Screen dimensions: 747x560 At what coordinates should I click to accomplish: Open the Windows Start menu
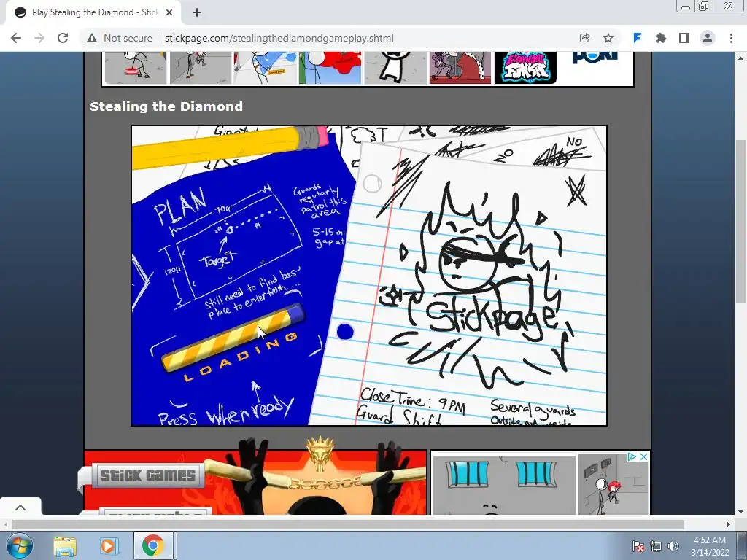[x=20, y=545]
